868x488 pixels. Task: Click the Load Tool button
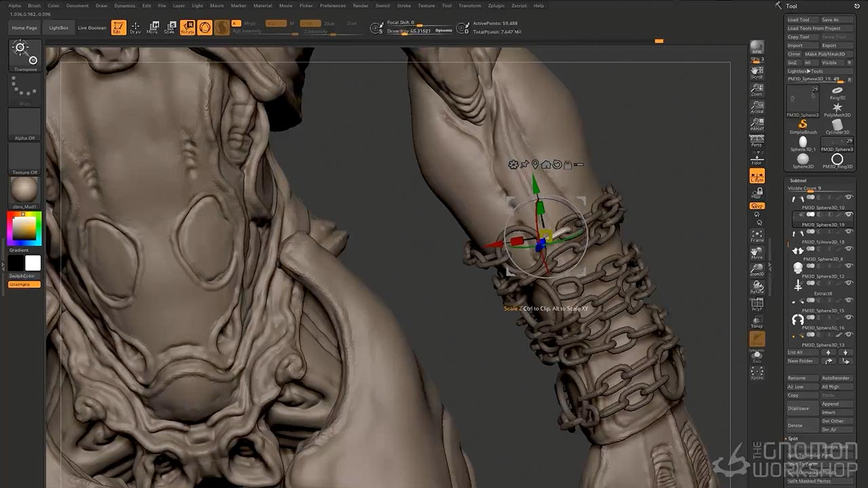click(x=798, y=20)
